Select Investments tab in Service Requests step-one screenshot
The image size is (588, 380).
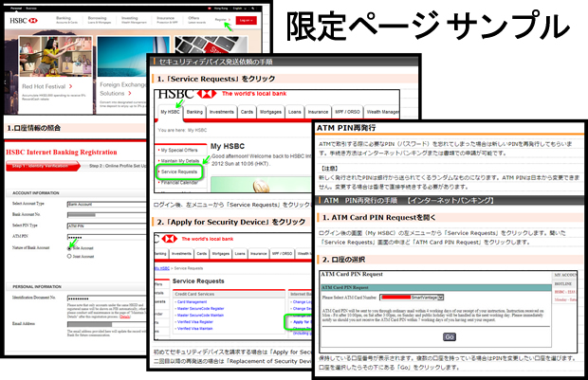click(222, 112)
